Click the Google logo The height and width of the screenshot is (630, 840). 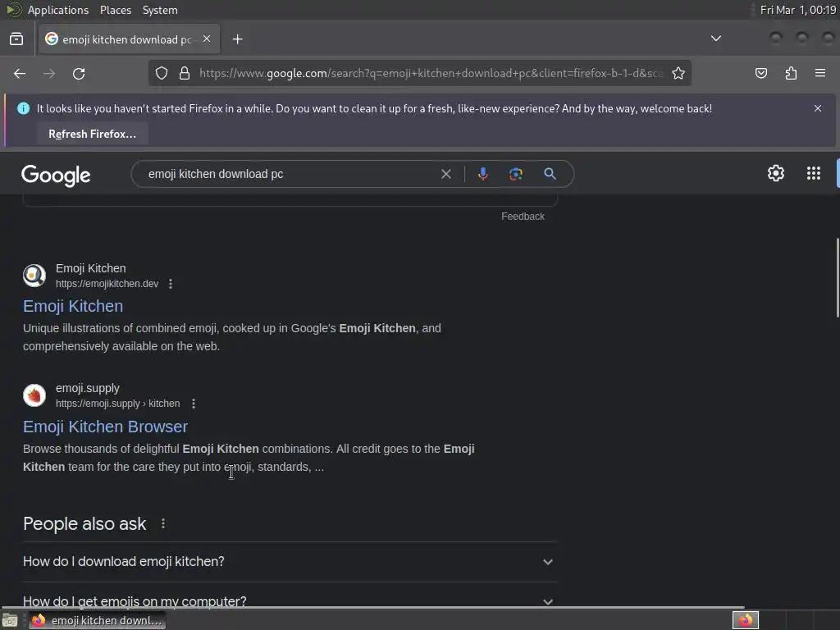click(56, 176)
